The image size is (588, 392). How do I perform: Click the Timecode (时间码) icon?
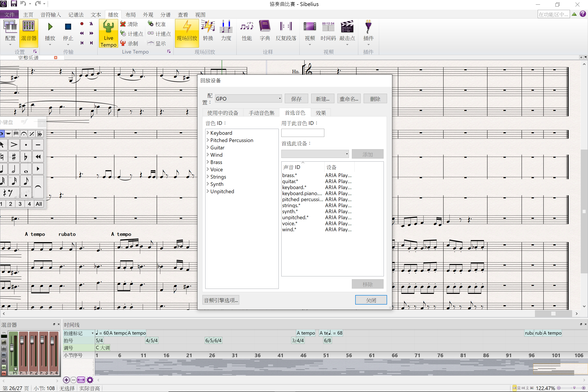tap(328, 27)
